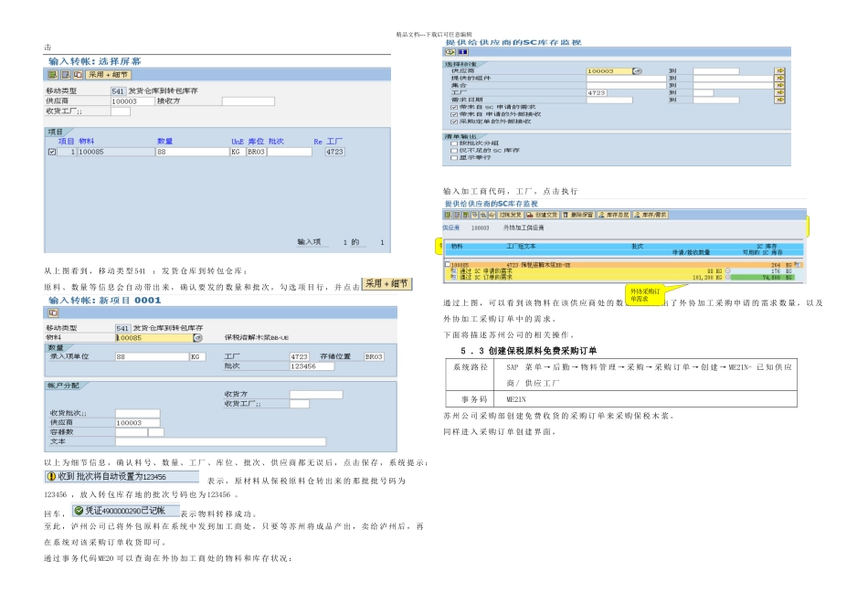
Task: Click plant cell 4723 in item row
Action: coord(335,152)
